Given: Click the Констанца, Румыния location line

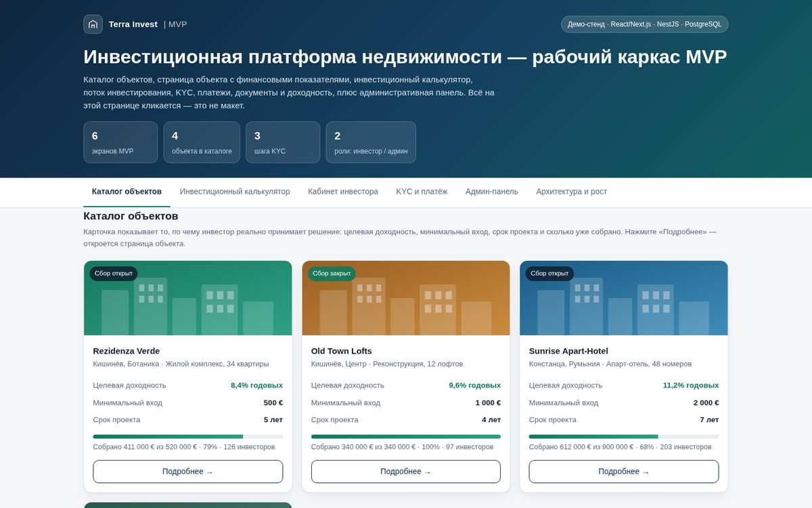Looking at the screenshot, I should pos(610,364).
